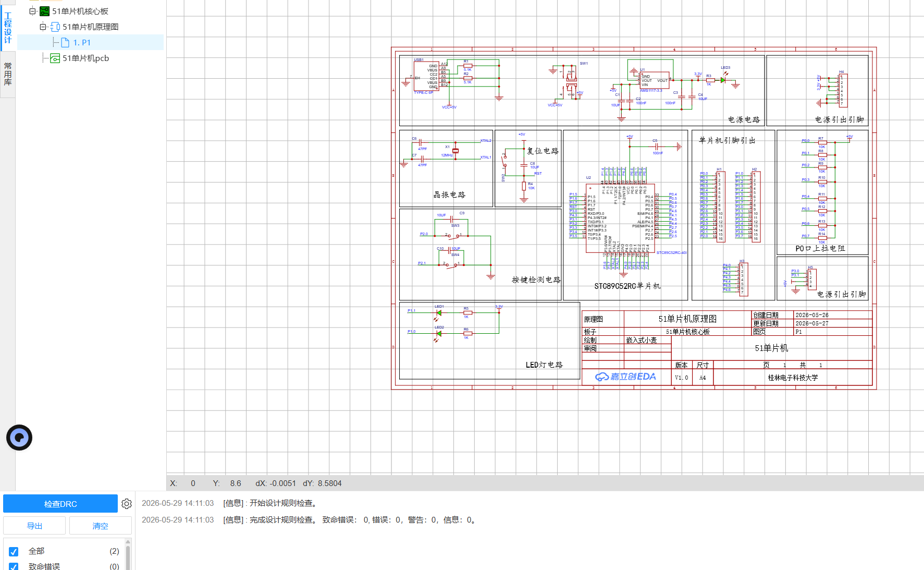Click the H1 pin header symbol

coord(720,207)
